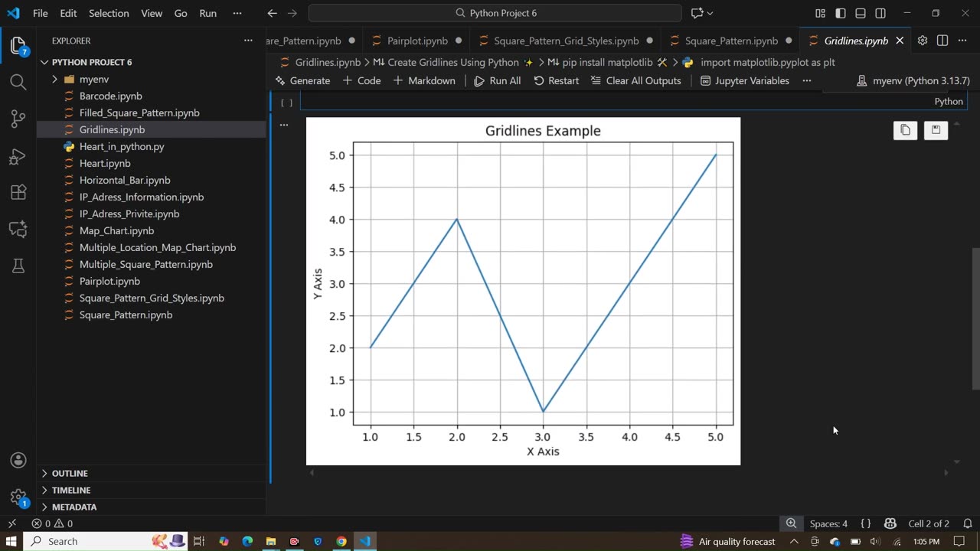Switch to Square_Pattern_Grid_Styles.ipynb tab

(566, 41)
